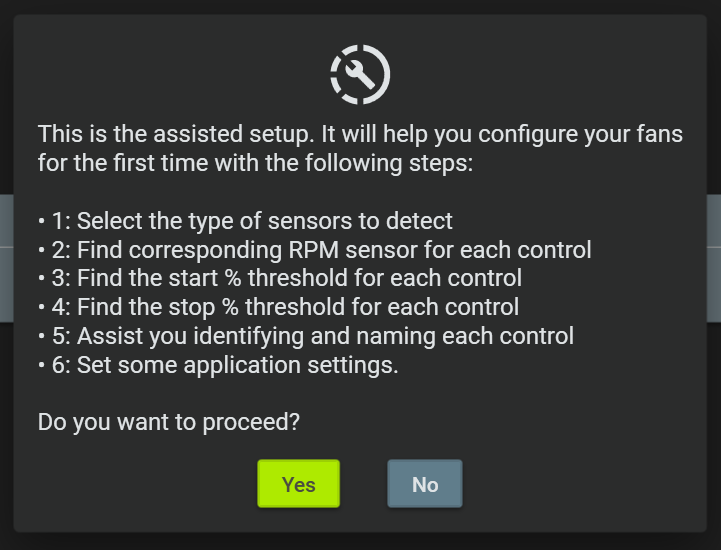Click the "Do you want to proceed?" question
This screenshot has width=721, height=550.
(x=169, y=422)
